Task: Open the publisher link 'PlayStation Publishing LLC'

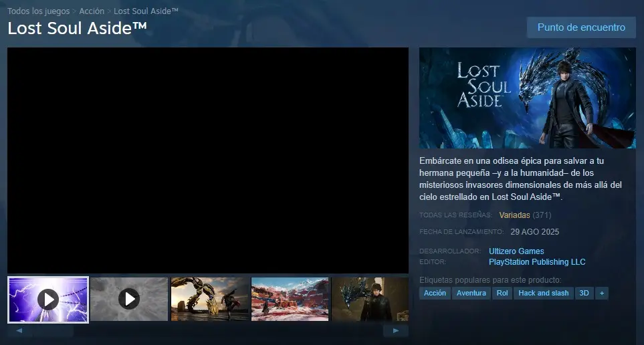Action: pos(537,261)
